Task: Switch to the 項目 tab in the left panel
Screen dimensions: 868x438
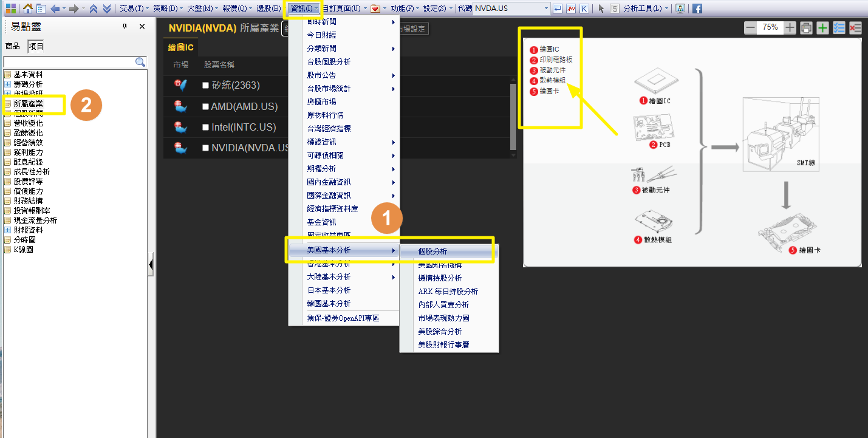Action: click(x=35, y=45)
